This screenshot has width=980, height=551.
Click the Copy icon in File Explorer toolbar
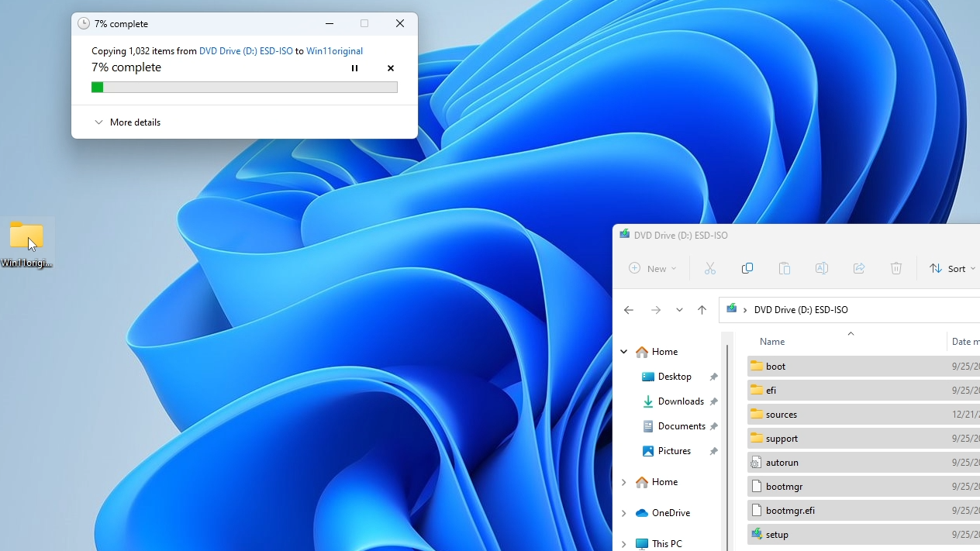coord(747,268)
